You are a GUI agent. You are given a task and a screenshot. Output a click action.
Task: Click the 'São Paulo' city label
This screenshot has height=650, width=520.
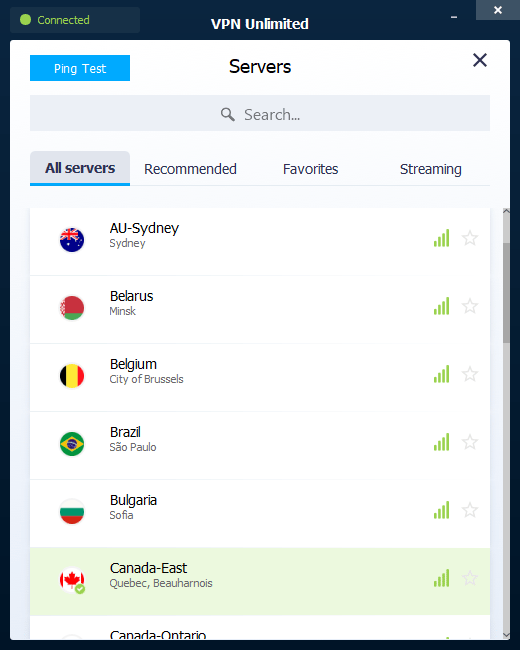coord(133,446)
